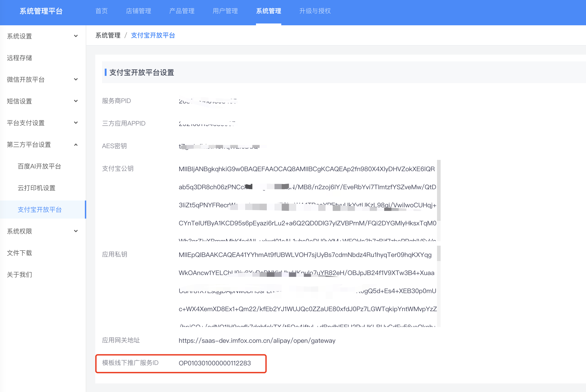Expand the 微信开放平台 chevron arrow
Viewport: 586px width, 392px height.
coord(76,79)
